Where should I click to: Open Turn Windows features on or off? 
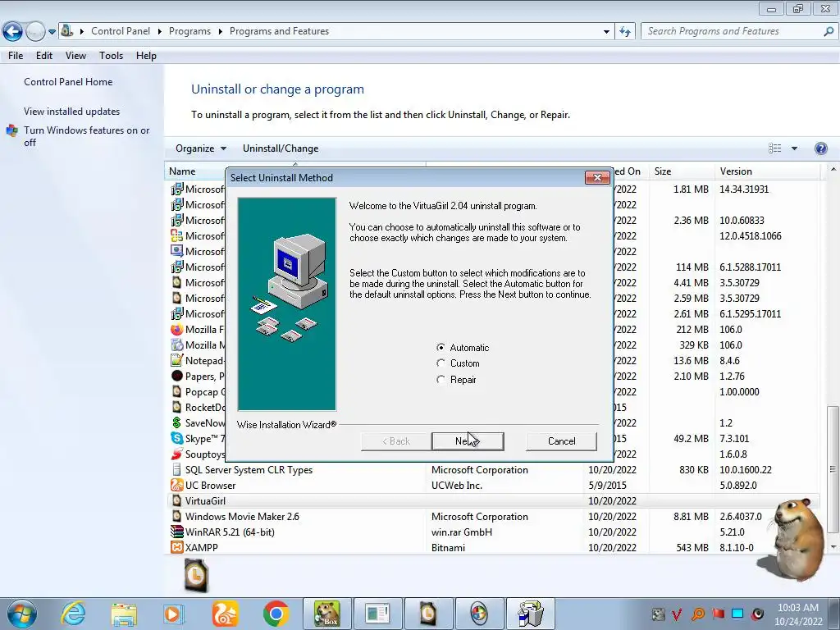tap(86, 136)
